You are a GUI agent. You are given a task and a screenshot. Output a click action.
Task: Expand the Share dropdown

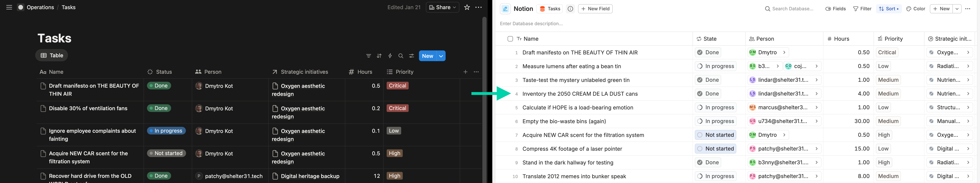[443, 7]
